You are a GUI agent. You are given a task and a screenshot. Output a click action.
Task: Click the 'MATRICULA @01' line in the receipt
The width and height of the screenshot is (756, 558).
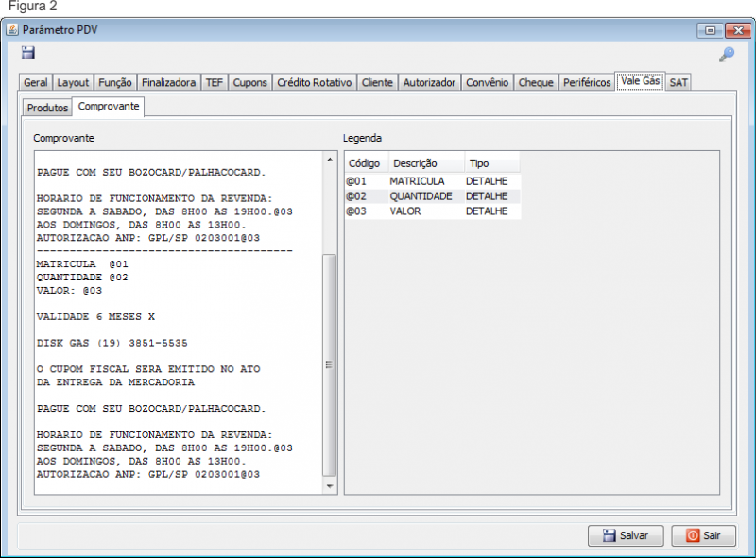82,264
